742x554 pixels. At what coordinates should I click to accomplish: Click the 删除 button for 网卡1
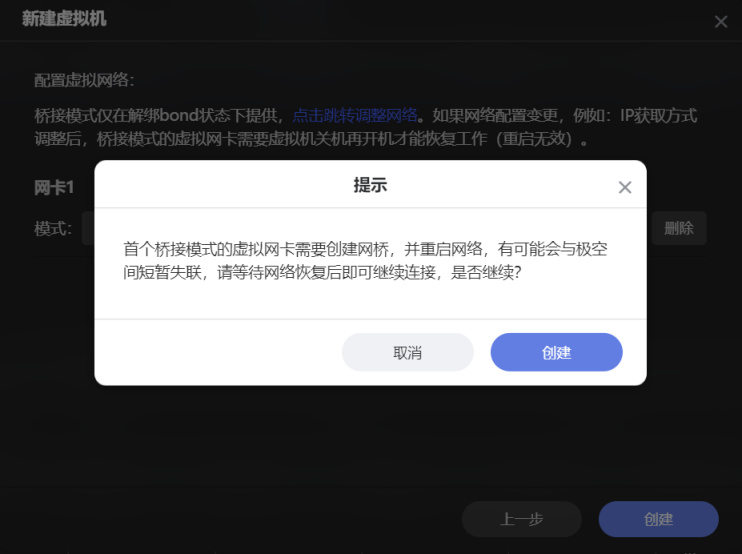(679, 228)
